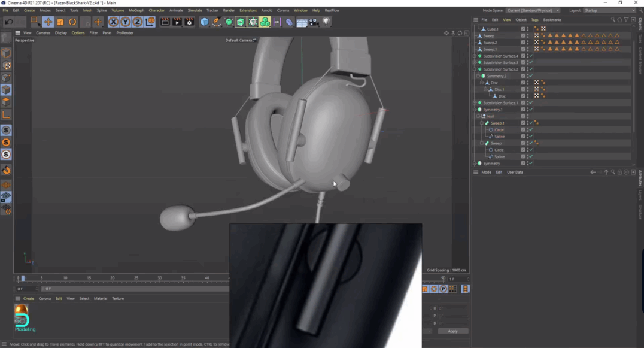Collapse the Null object hierarchy

478,116
